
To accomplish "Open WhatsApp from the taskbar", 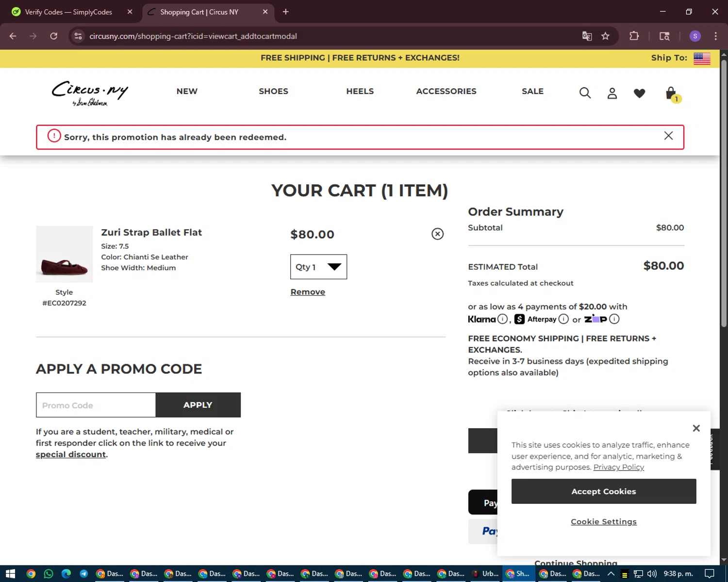I will [48, 574].
